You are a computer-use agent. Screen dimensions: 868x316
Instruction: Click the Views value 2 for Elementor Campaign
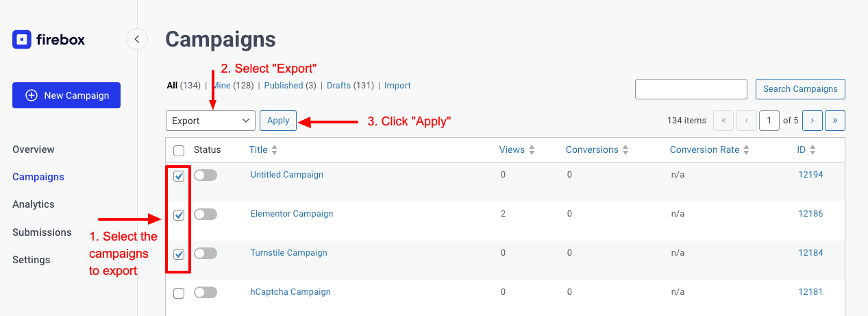click(503, 214)
